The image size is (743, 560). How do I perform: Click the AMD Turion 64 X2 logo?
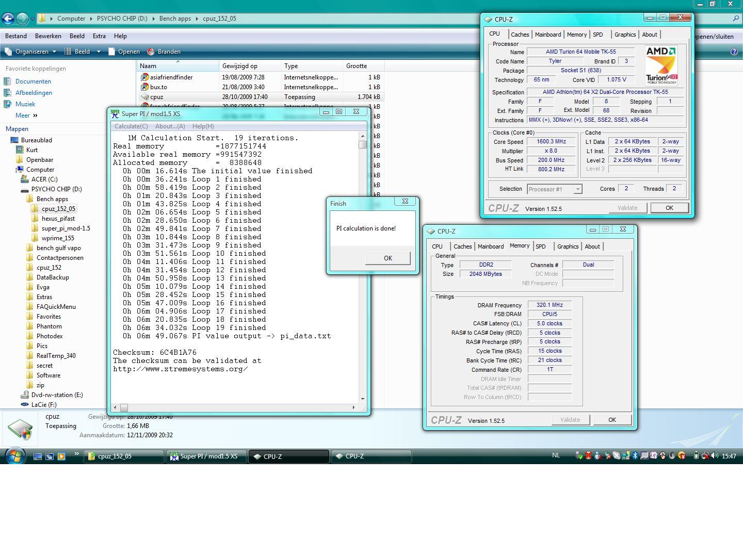point(661,65)
